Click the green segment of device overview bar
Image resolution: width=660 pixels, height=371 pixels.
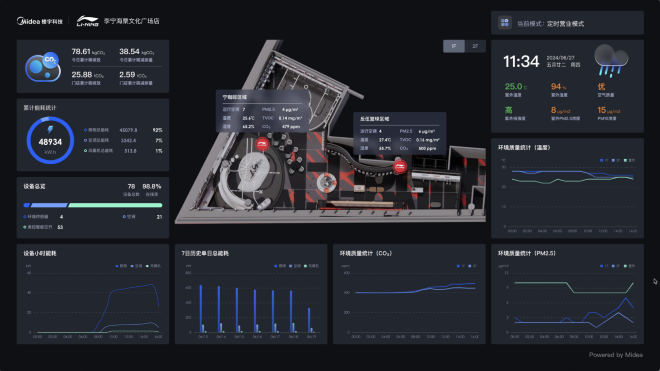pos(115,205)
